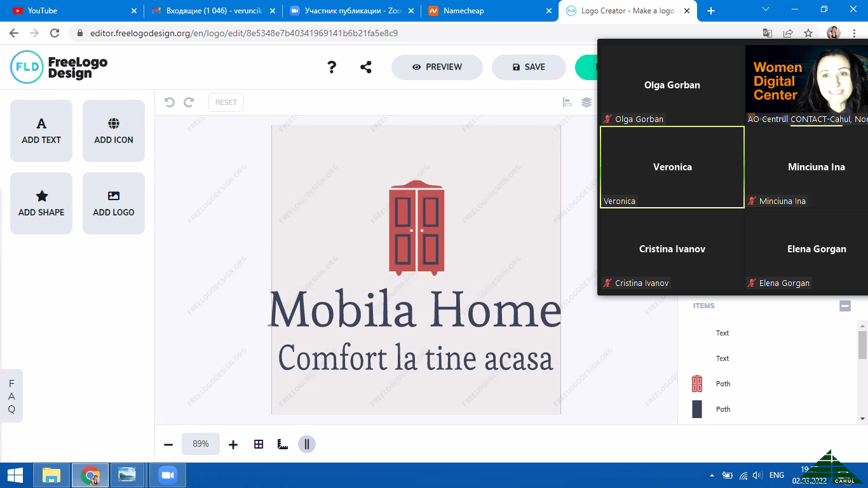Redo the last undone action
Viewport: 868px width, 488px height.
[189, 102]
